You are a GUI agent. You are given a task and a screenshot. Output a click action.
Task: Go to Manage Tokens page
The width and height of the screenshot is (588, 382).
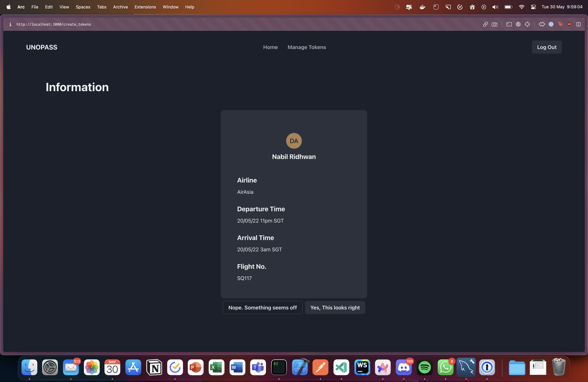pyautogui.click(x=307, y=47)
